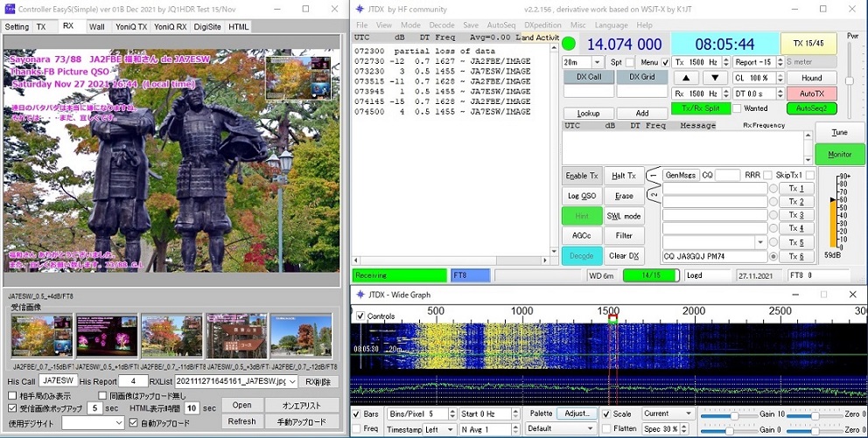Click the Tune button
Image resolution: width=868 pixels, height=438 pixels.
coord(840,132)
